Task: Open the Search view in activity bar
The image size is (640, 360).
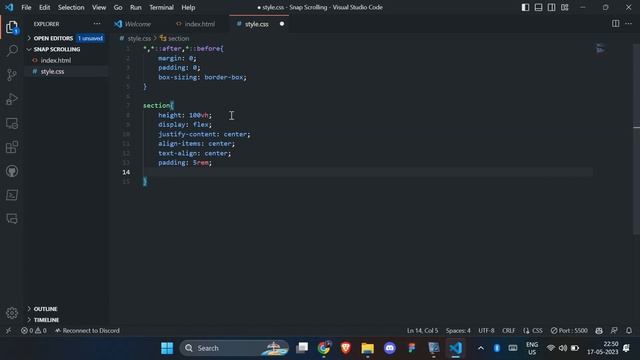Action: [x=12, y=51]
